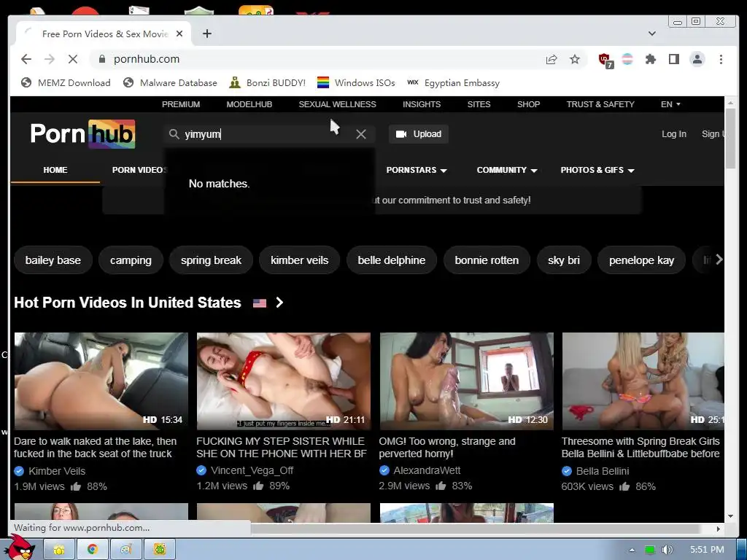Open PREMIUM in the top bar

click(181, 104)
